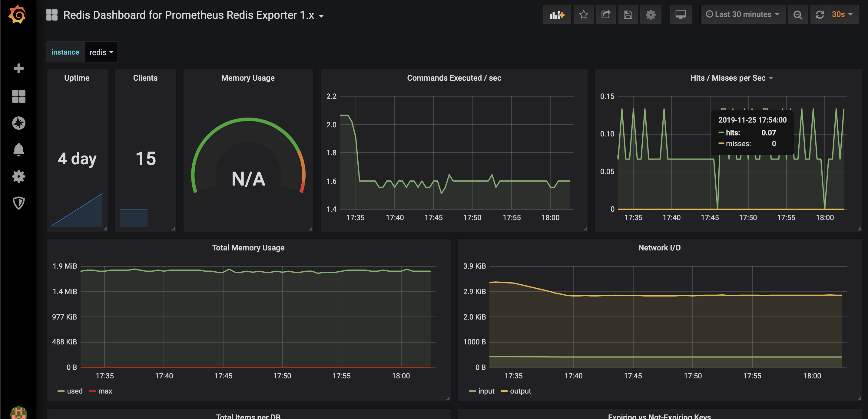This screenshot has width=868, height=419.
Task: Open Configuration gear icon in sidebar
Action: (18, 176)
